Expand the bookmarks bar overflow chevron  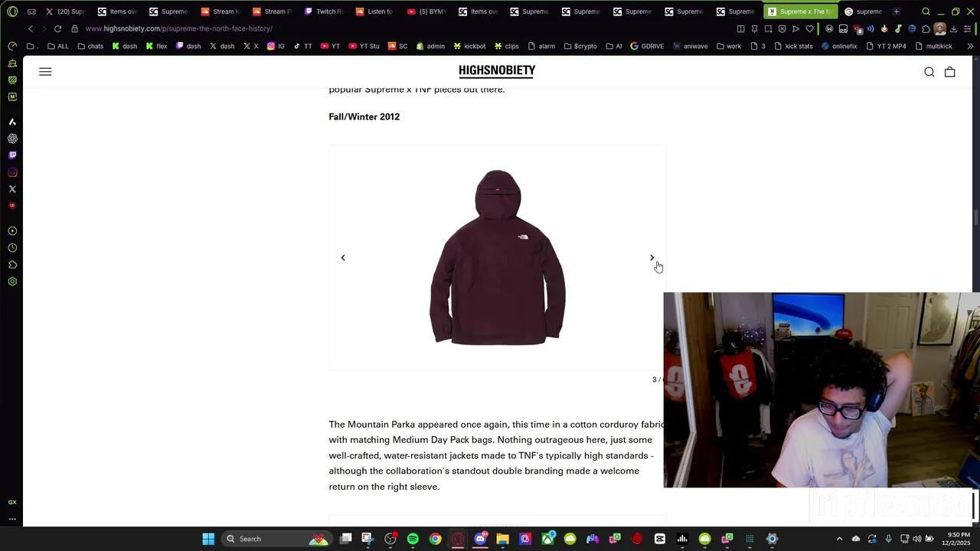pos(970,46)
